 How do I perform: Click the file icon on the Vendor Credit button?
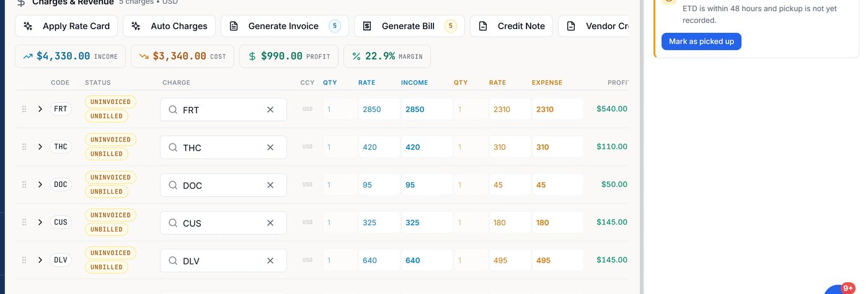click(x=571, y=26)
